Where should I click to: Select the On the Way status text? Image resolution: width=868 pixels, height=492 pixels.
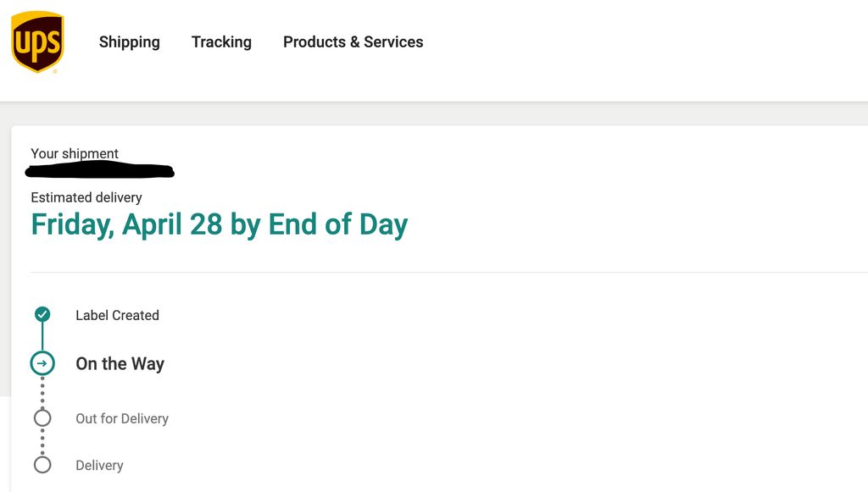120,364
